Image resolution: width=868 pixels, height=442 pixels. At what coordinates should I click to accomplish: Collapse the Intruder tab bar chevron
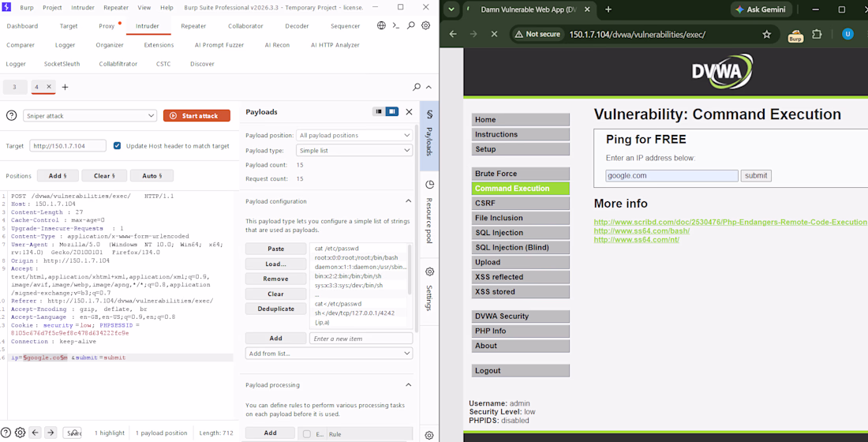(x=428, y=87)
